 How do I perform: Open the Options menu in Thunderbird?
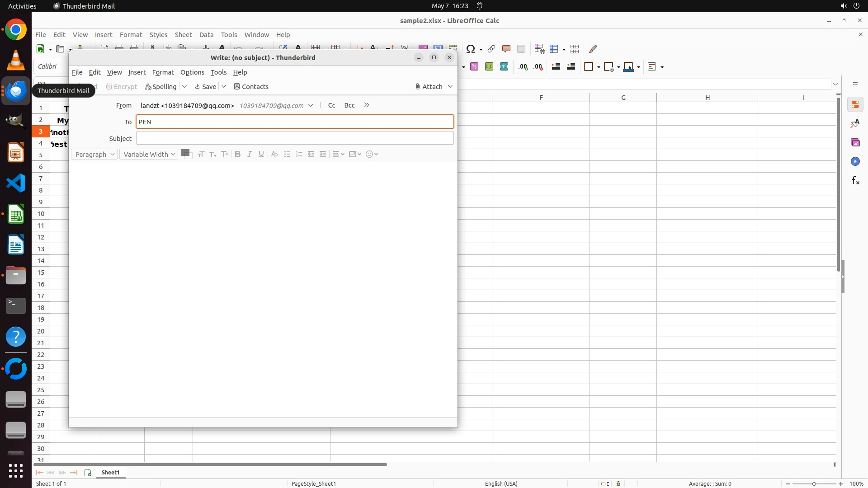coord(192,72)
